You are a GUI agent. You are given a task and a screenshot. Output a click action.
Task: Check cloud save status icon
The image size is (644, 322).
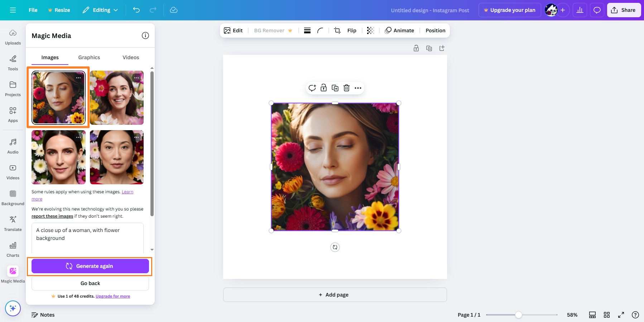174,10
